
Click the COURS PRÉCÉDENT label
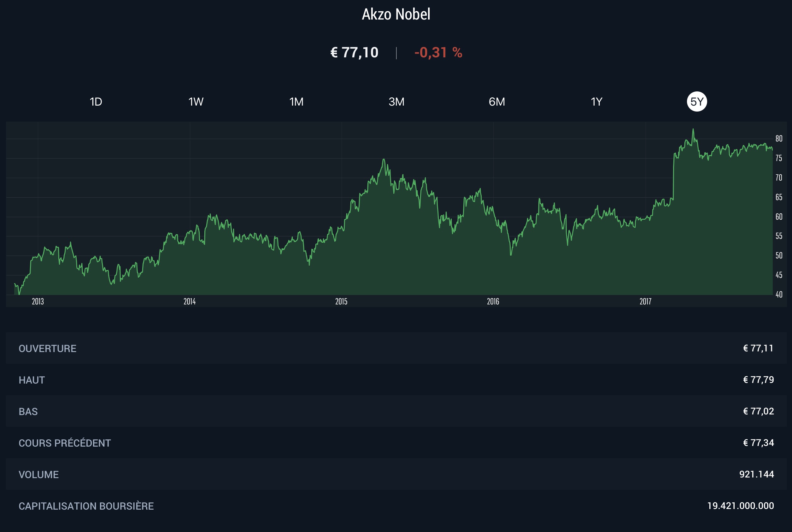click(x=65, y=443)
